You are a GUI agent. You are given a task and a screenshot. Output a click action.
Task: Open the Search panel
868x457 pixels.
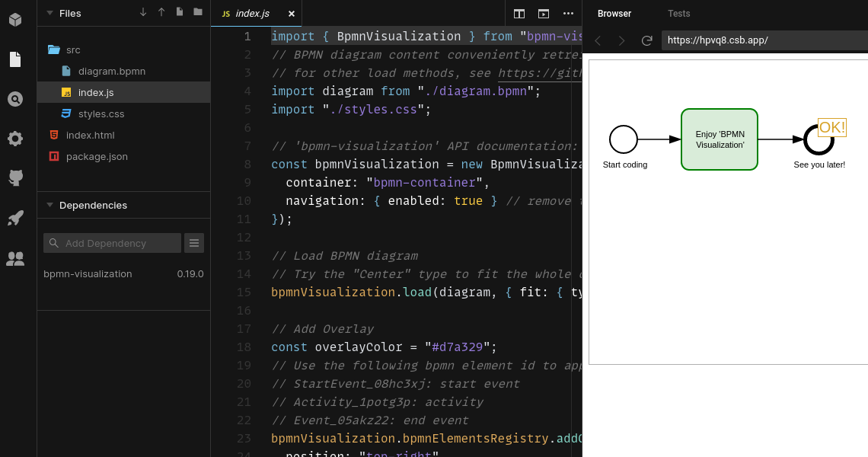click(15, 99)
